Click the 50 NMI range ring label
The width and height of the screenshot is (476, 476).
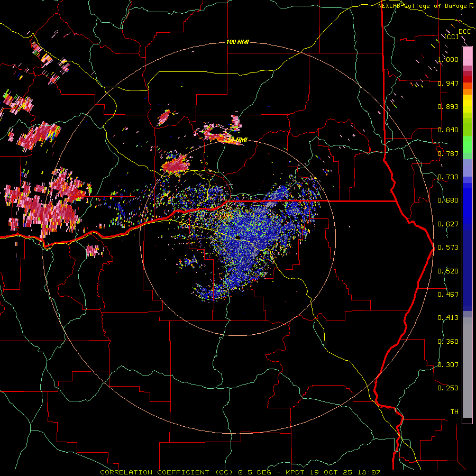coord(238,140)
